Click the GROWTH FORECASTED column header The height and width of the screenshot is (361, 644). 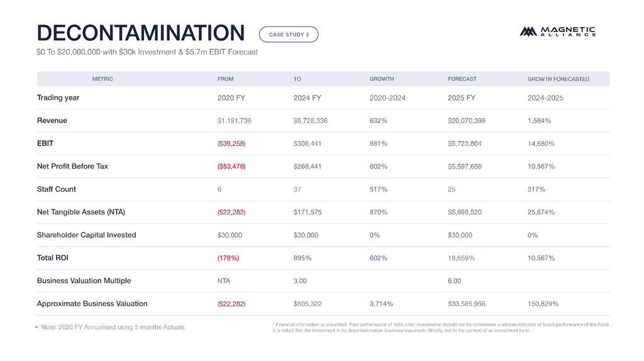click(x=558, y=79)
